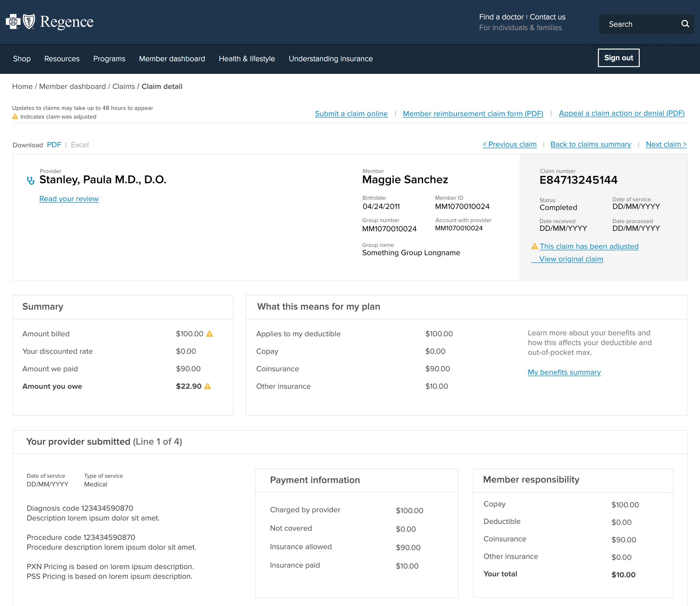Download claim as PDF
Screen dimensions: 700x606
pos(54,145)
